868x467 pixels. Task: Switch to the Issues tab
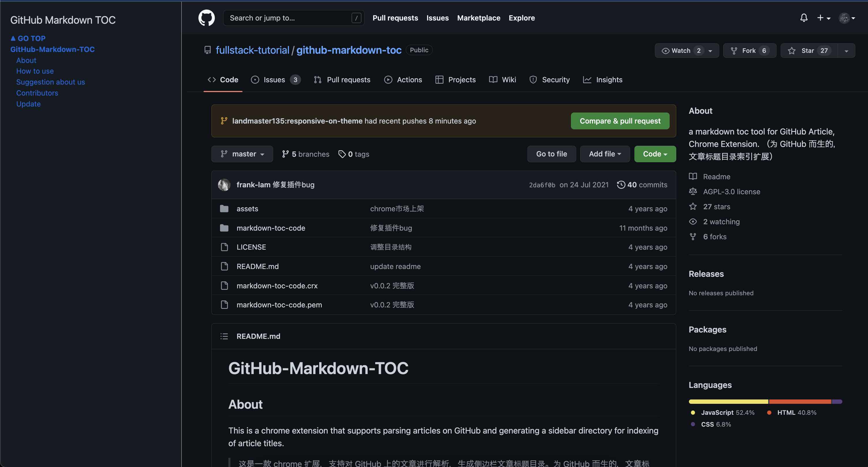[274, 80]
